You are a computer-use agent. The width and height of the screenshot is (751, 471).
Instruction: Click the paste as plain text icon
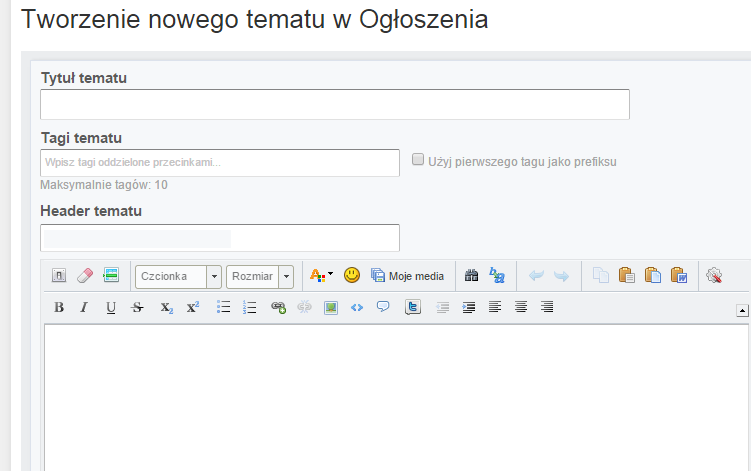(653, 276)
